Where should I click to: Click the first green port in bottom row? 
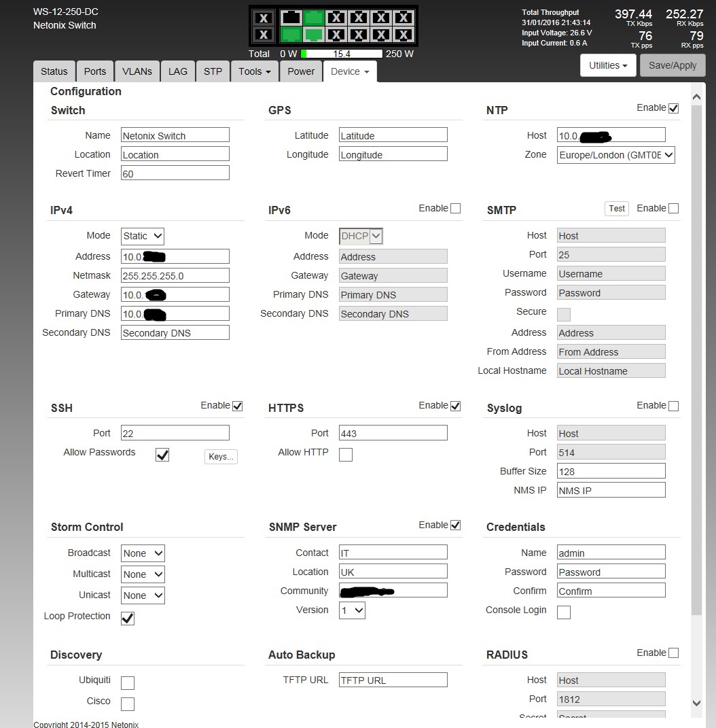coord(291,35)
